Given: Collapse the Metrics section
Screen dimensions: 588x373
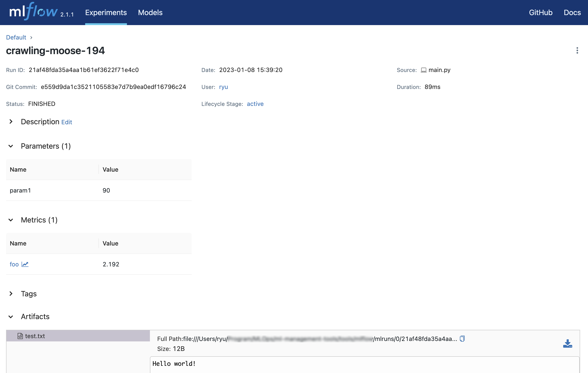Looking at the screenshot, I should pos(11,220).
